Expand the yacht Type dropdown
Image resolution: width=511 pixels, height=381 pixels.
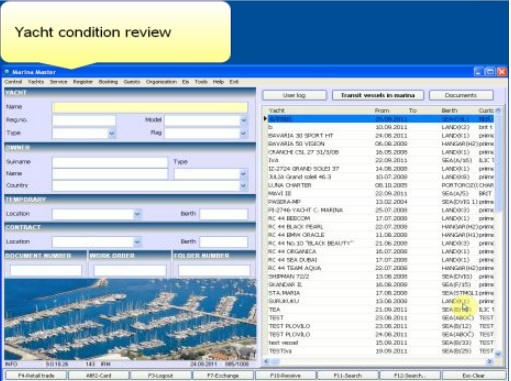click(x=112, y=133)
